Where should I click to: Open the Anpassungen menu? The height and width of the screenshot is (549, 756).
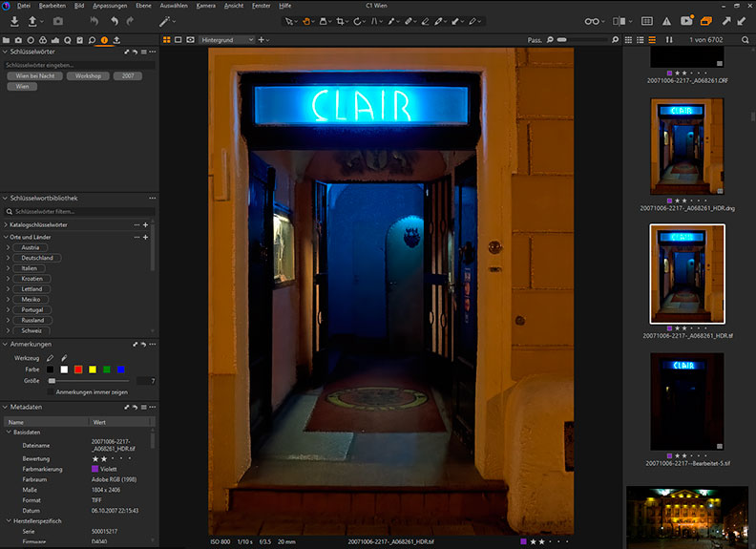[x=110, y=6]
